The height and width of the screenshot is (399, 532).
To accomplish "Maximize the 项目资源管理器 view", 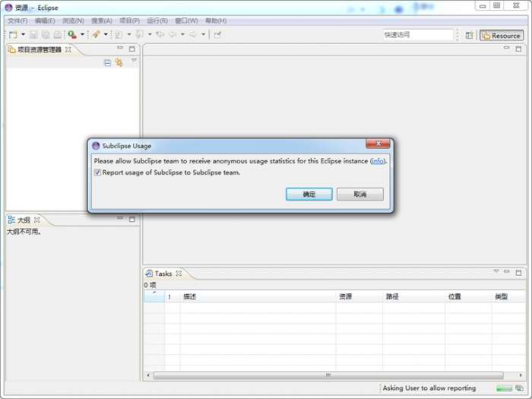I will tap(132, 49).
